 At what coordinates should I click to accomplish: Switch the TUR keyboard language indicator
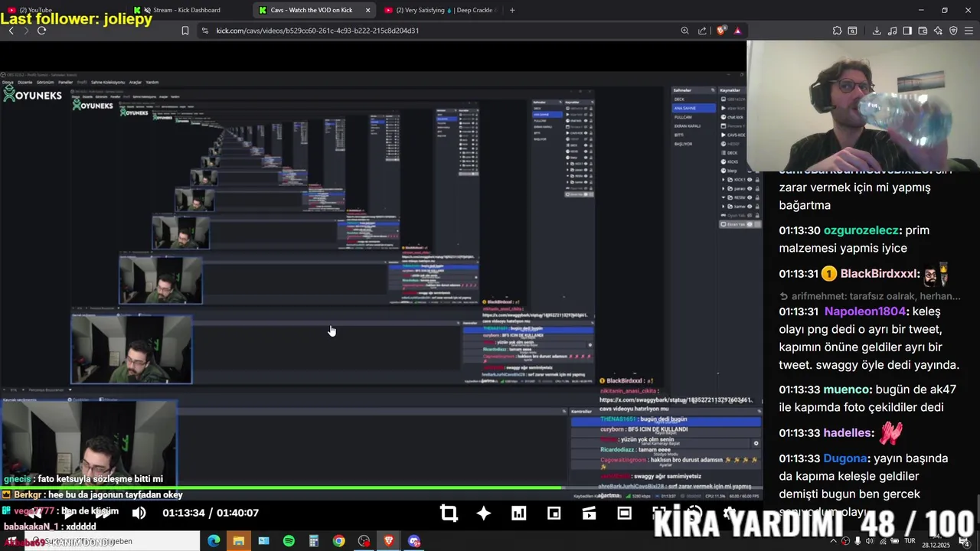910,541
